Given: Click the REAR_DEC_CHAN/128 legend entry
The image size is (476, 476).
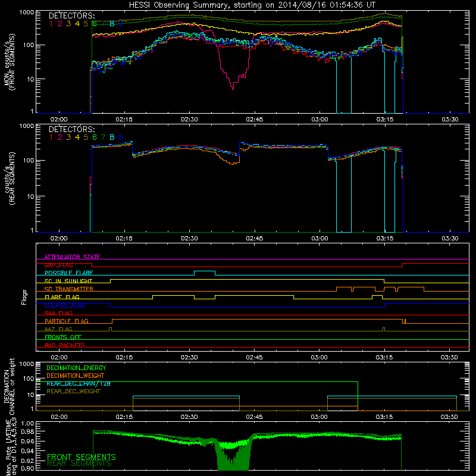Looking at the screenshot, I should coord(79,383).
